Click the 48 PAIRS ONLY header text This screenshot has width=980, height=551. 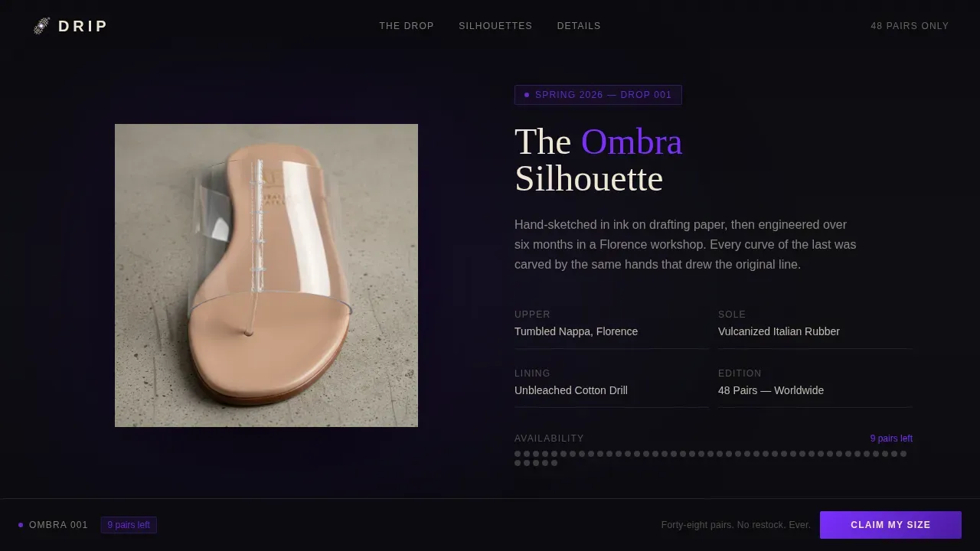pyautogui.click(x=910, y=26)
